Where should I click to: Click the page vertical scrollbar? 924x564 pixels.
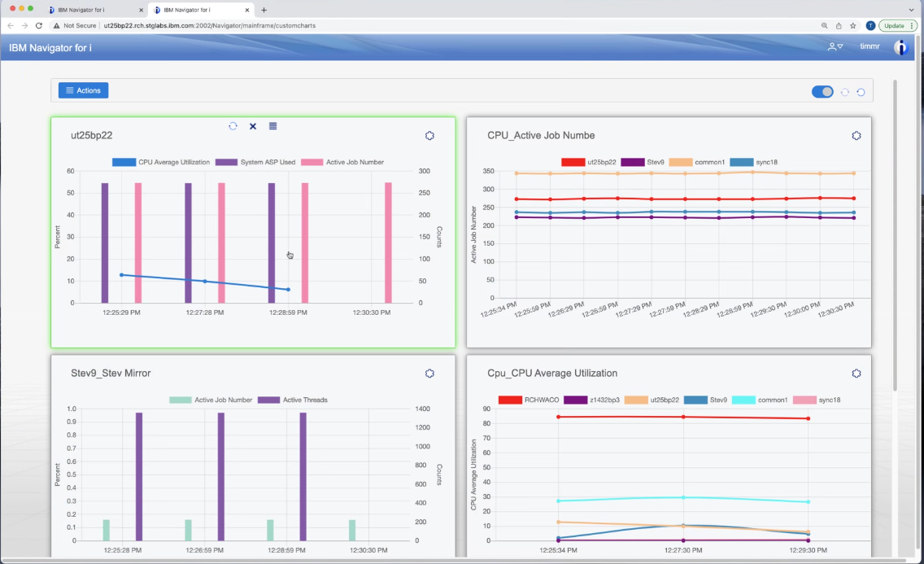pos(895,236)
